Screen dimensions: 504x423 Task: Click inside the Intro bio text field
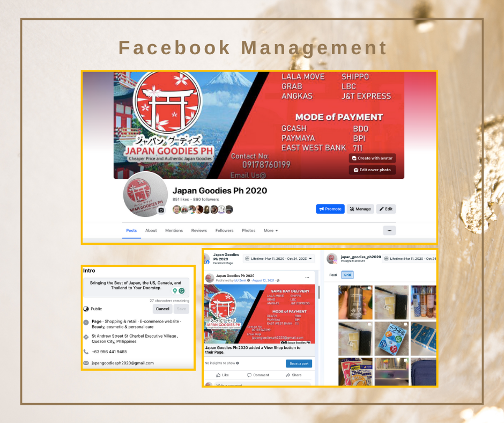(x=136, y=287)
